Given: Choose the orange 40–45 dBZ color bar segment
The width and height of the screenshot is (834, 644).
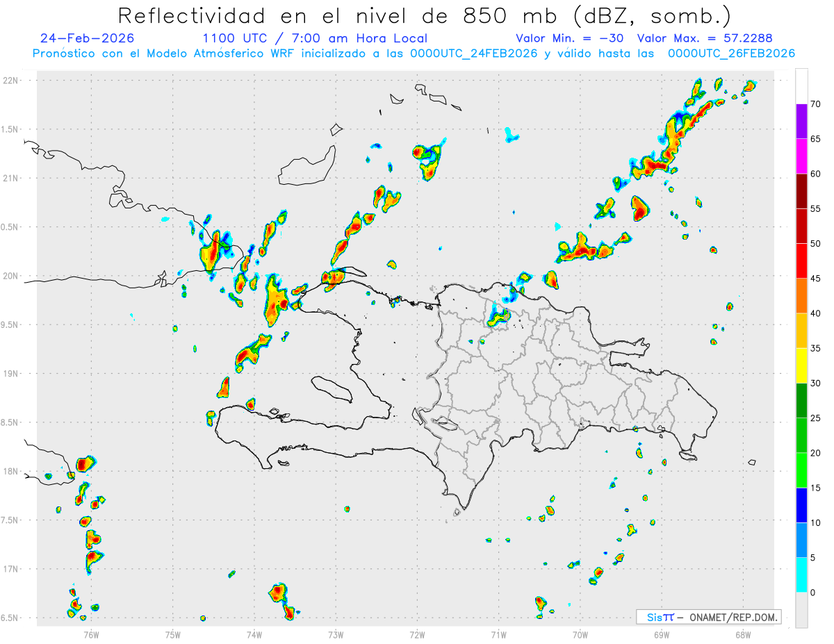Looking at the screenshot, I should 801,296.
